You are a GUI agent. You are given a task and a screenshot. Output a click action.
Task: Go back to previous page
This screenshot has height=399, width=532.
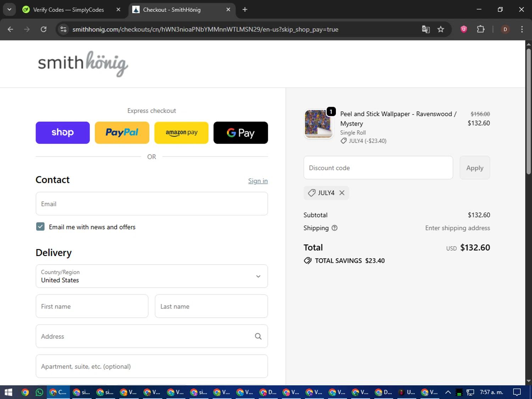[10, 29]
